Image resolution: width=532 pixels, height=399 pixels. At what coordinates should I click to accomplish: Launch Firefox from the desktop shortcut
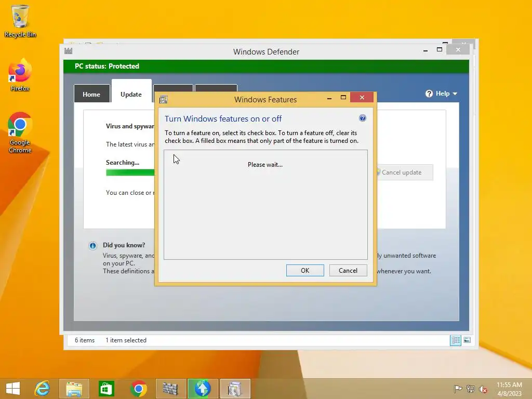[20, 75]
